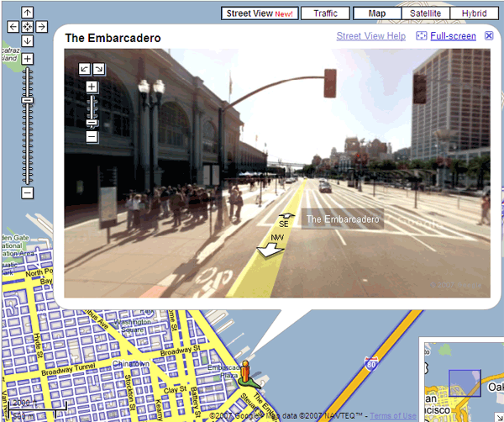
Task: Zoom in the street view image
Action: (92, 87)
